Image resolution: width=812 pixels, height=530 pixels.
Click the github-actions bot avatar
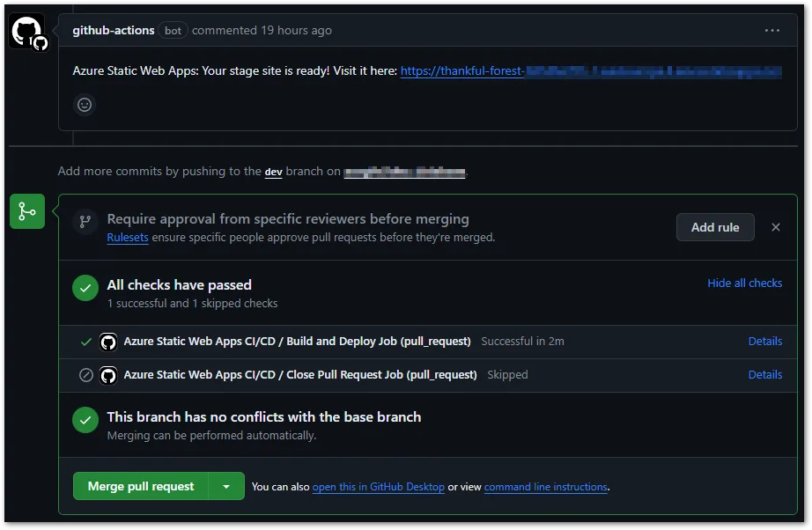[x=29, y=33]
